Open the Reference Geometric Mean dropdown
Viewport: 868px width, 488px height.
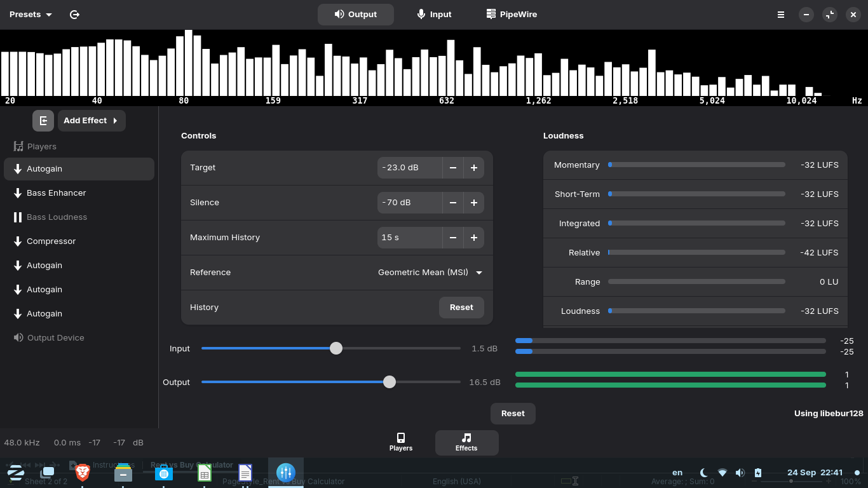430,273
